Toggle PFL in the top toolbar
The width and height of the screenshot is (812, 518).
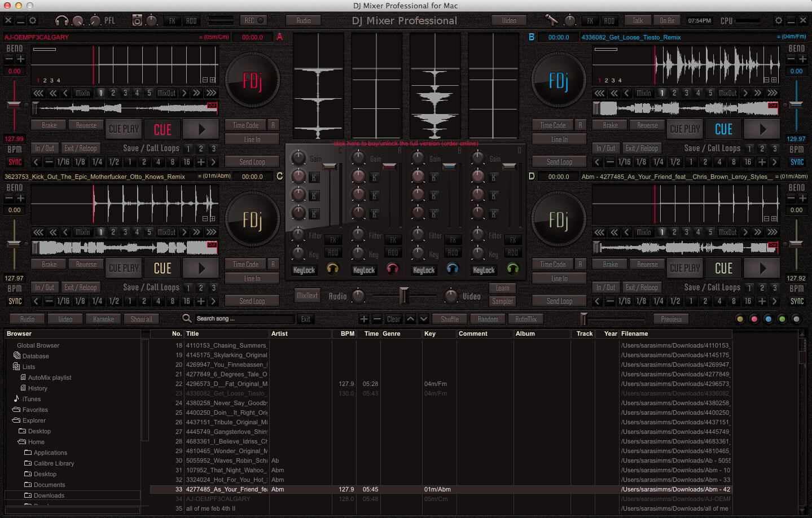109,20
